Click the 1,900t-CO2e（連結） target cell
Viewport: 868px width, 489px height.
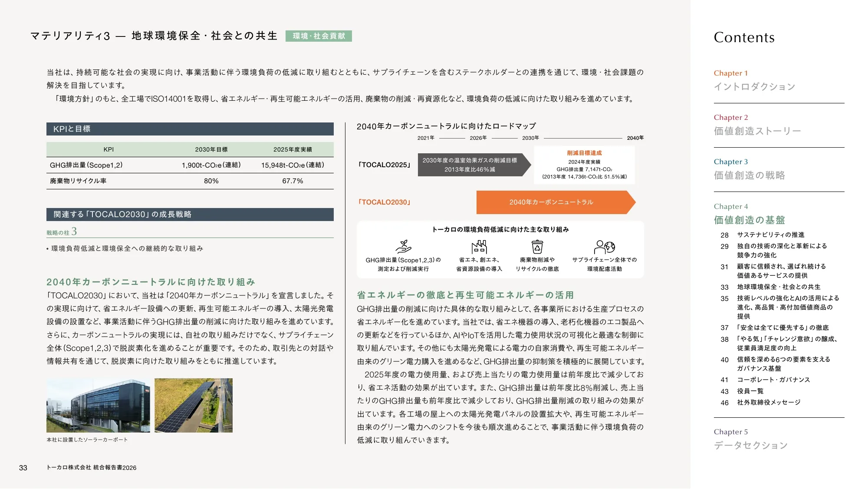point(211,165)
